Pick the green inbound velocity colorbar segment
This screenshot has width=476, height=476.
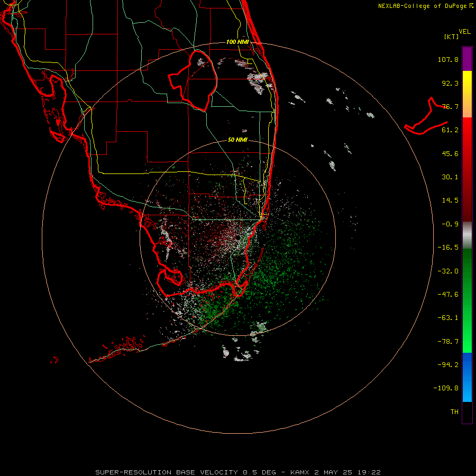(x=467, y=300)
